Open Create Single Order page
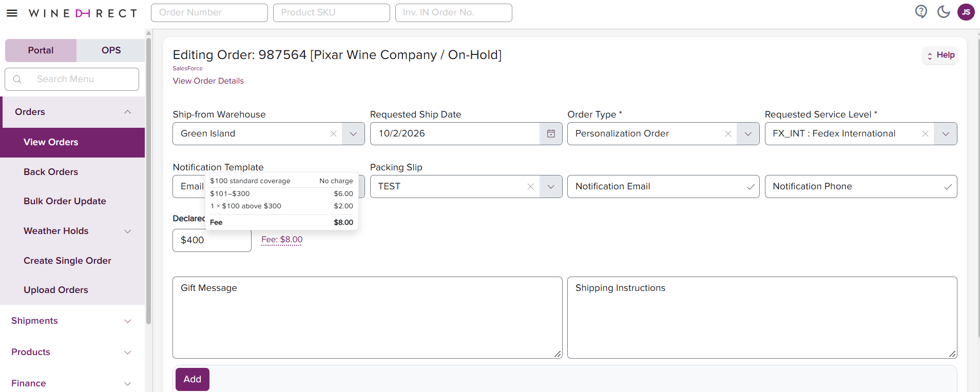The height and width of the screenshot is (392, 980). tap(72, 261)
